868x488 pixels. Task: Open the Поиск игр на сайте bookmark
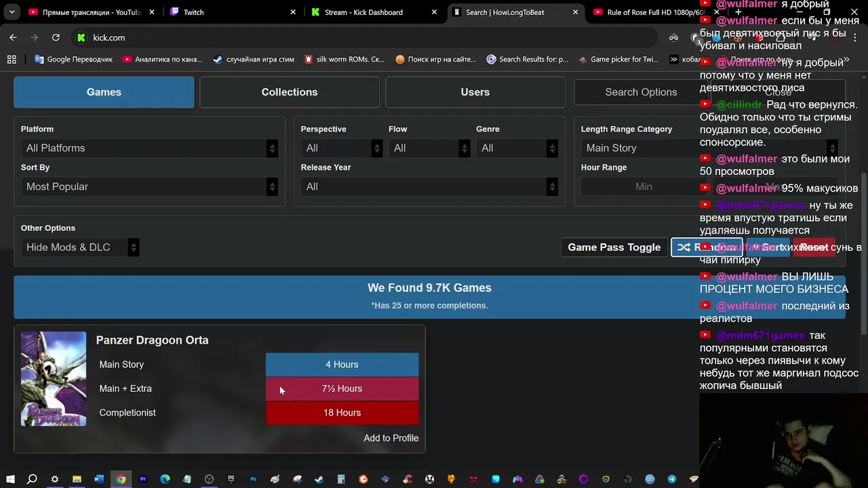tap(436, 59)
